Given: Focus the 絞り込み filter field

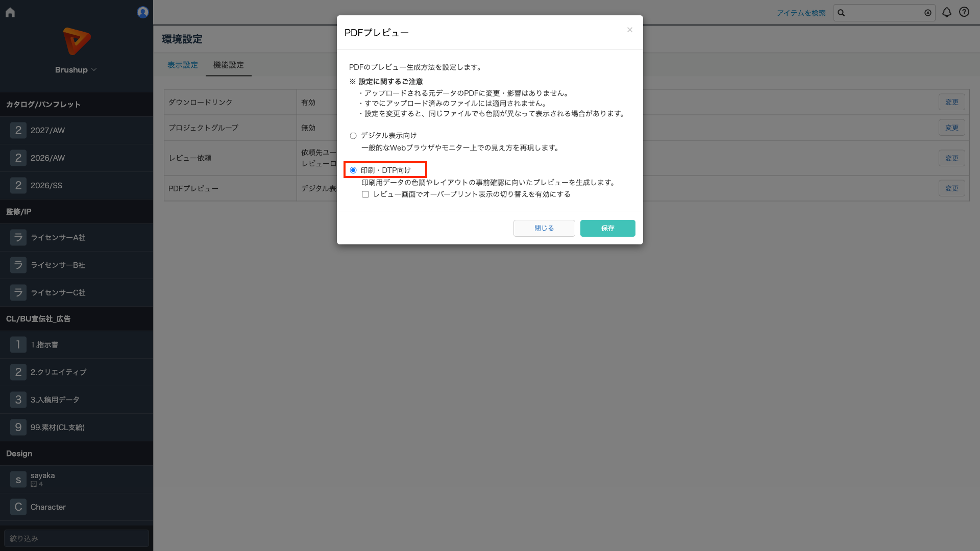Looking at the screenshot, I should tap(77, 538).
